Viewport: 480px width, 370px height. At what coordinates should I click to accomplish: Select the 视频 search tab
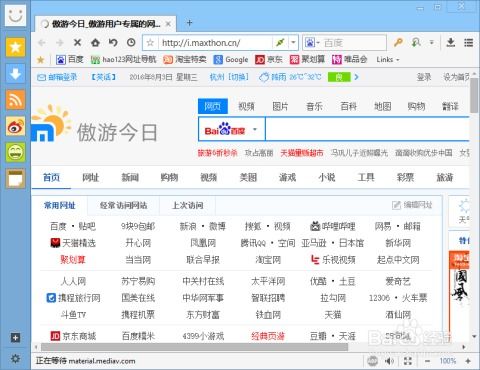[x=246, y=106]
